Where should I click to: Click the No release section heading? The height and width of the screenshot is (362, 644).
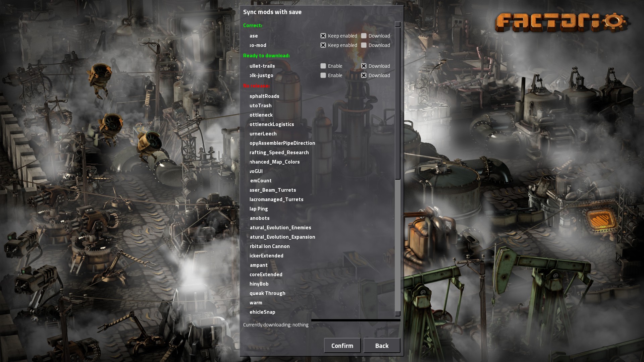point(256,86)
